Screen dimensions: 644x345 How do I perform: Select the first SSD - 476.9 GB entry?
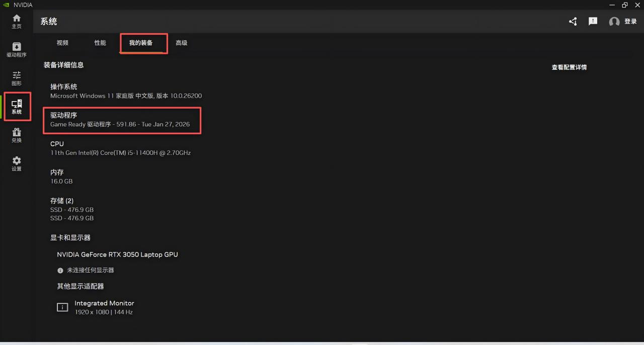[x=72, y=210]
